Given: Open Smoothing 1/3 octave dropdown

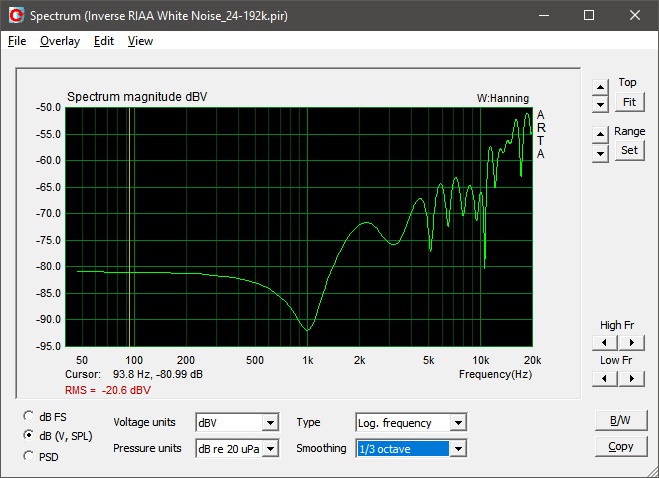Looking at the screenshot, I should point(458,449).
